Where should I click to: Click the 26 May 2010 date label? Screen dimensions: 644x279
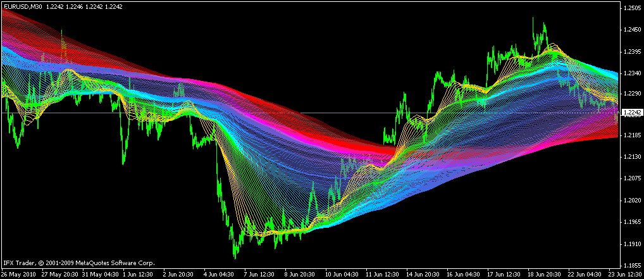[x=18, y=274]
